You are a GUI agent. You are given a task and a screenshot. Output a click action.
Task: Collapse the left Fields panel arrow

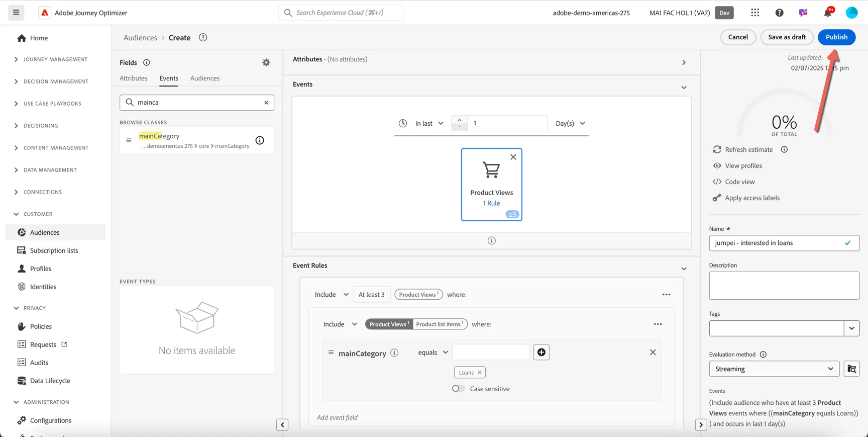282,425
